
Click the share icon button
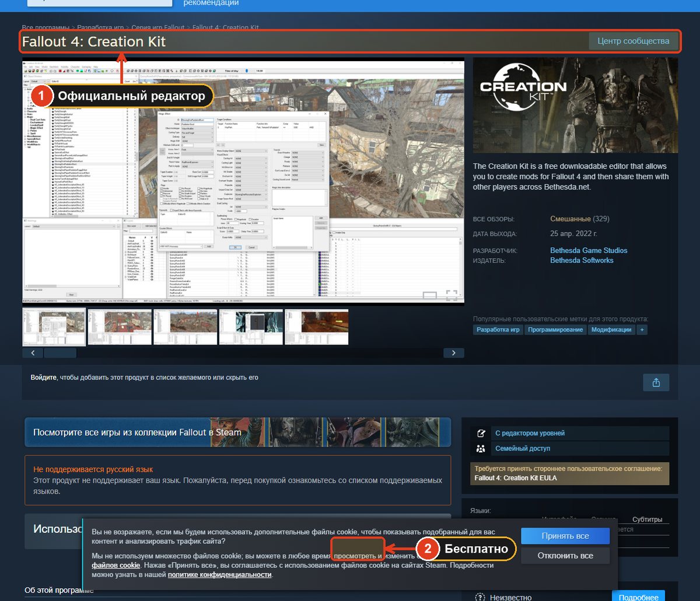[x=656, y=382]
